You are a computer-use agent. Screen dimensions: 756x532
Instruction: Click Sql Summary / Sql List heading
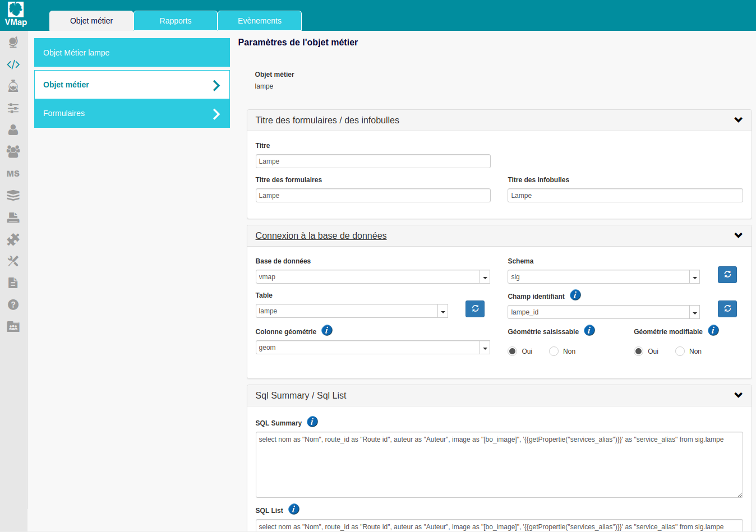pyautogui.click(x=301, y=395)
